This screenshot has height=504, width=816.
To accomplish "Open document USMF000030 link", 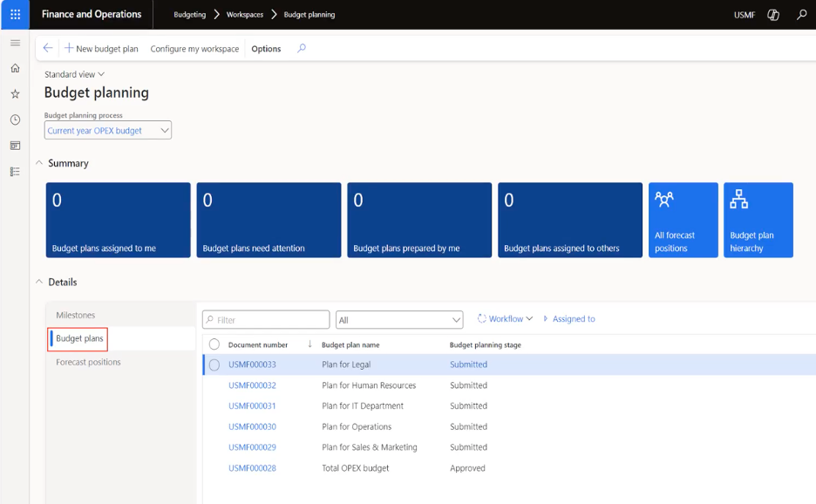I will (x=253, y=426).
